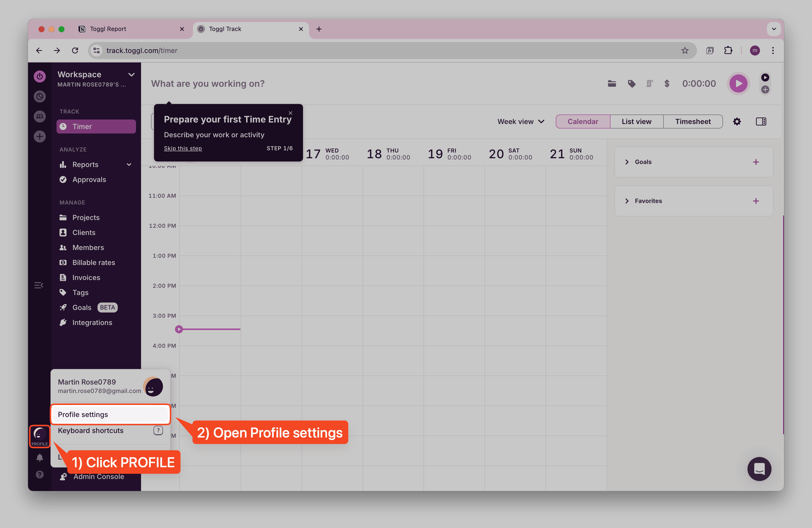Switch to List view tab
The image size is (812, 528).
pos(636,121)
